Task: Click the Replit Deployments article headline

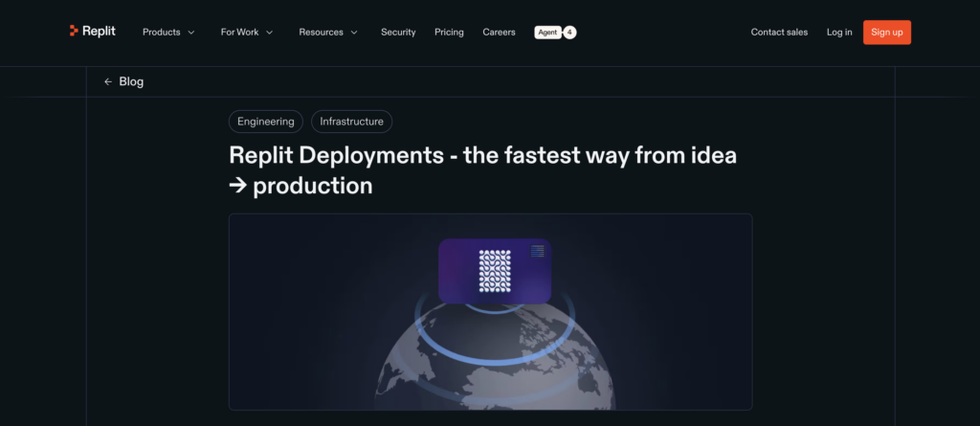Action: 482,170
